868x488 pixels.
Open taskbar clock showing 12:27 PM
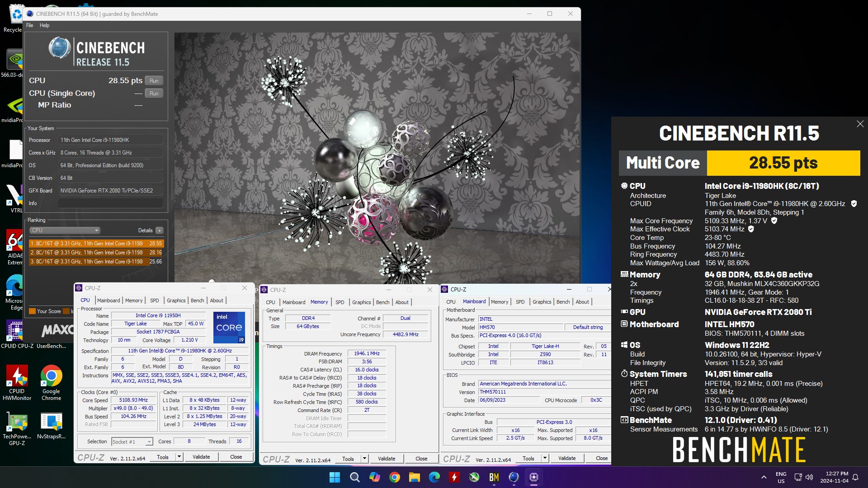point(835,477)
